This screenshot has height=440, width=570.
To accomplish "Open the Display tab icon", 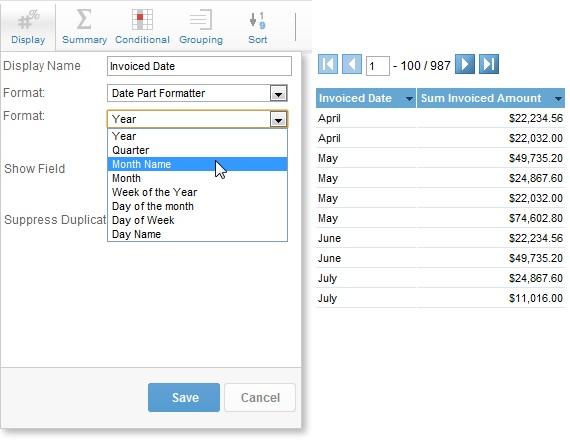I will pos(28,20).
